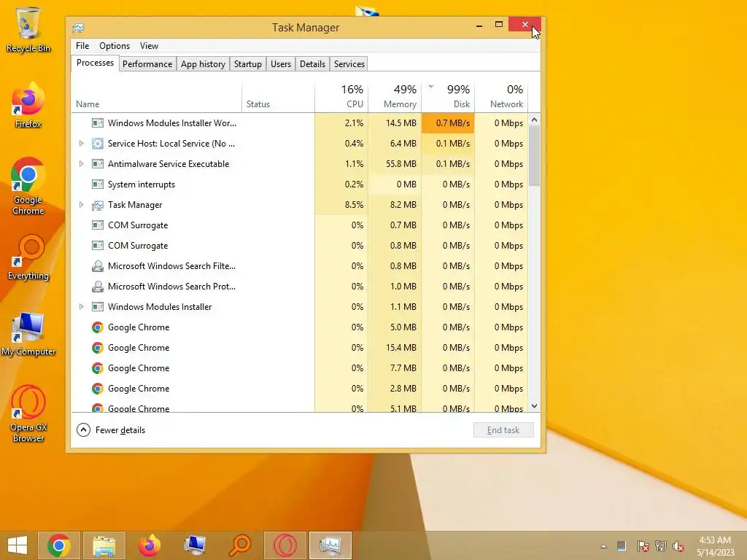Sort by Network usage column
This screenshot has width=747, height=560.
tap(501, 96)
